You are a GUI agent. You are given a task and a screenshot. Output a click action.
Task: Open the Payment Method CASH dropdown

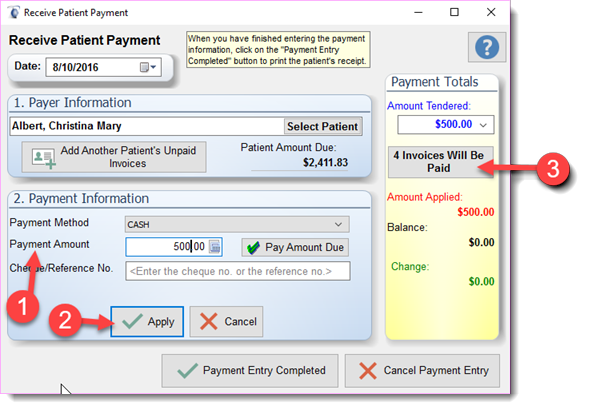tap(237, 224)
